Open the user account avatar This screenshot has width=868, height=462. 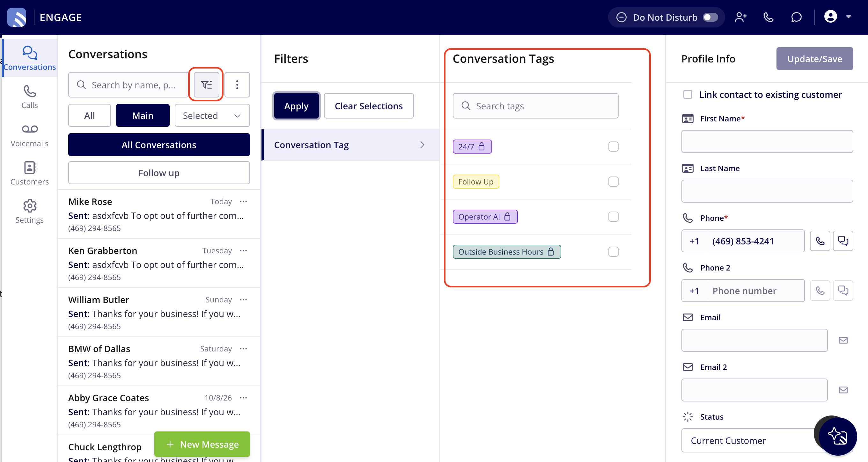pyautogui.click(x=831, y=17)
